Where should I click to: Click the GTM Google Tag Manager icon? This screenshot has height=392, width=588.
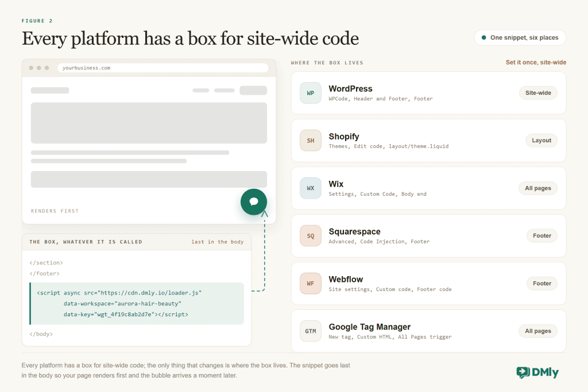311,331
